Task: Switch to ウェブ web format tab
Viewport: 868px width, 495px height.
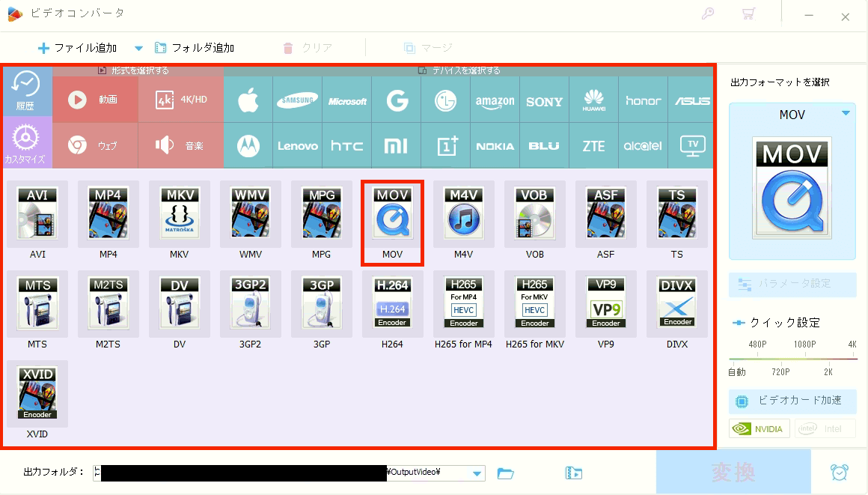Action: pyautogui.click(x=95, y=146)
